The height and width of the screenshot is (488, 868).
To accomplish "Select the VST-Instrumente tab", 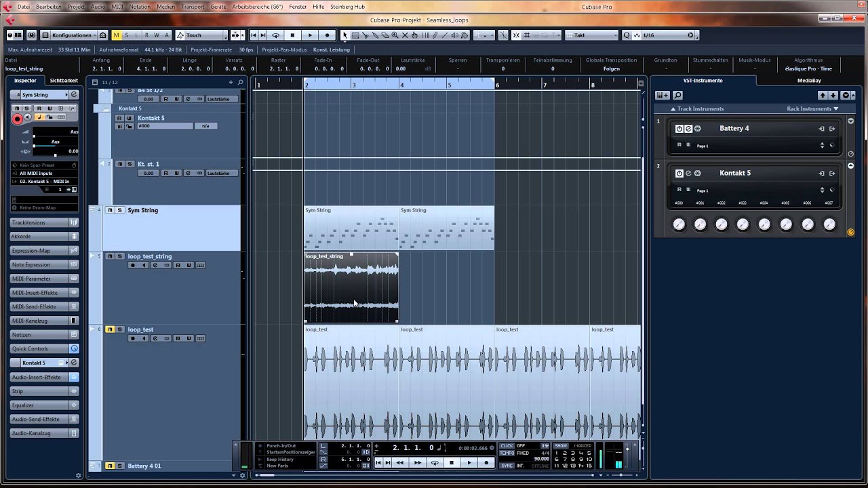I will (703, 80).
